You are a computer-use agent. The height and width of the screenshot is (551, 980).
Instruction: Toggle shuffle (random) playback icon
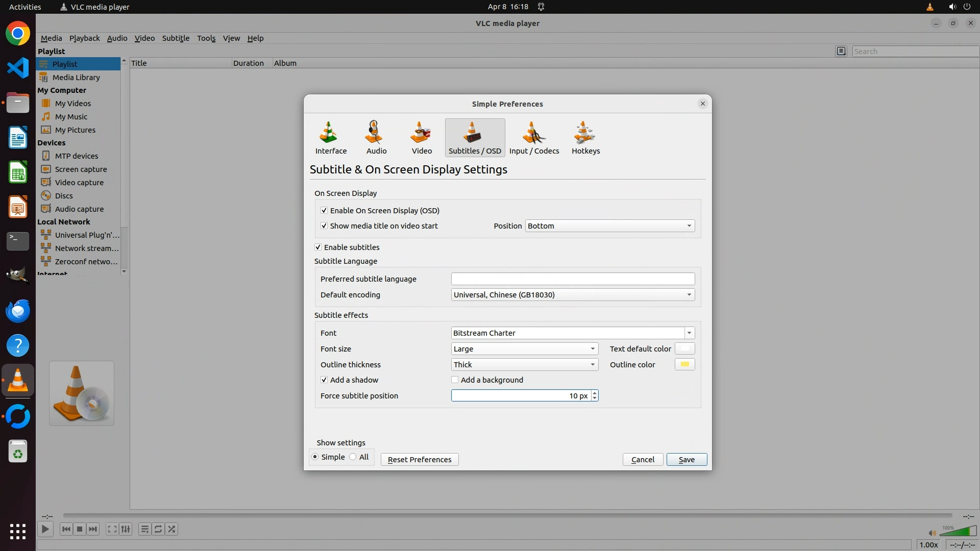click(x=172, y=530)
